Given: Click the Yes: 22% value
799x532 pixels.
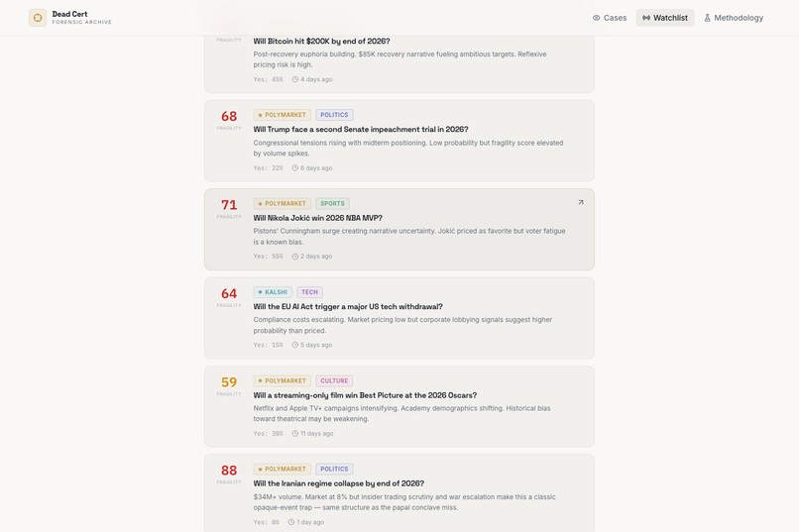Looking at the screenshot, I should click(x=268, y=168).
